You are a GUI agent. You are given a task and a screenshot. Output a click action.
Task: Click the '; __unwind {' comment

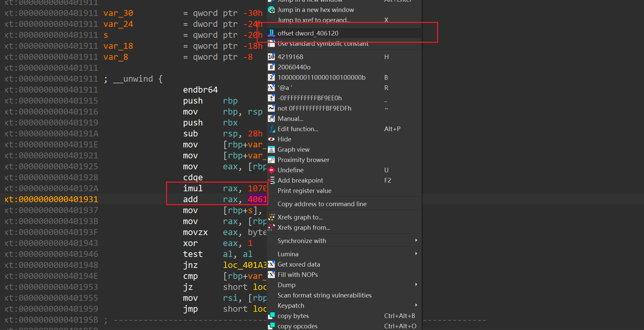(x=133, y=79)
